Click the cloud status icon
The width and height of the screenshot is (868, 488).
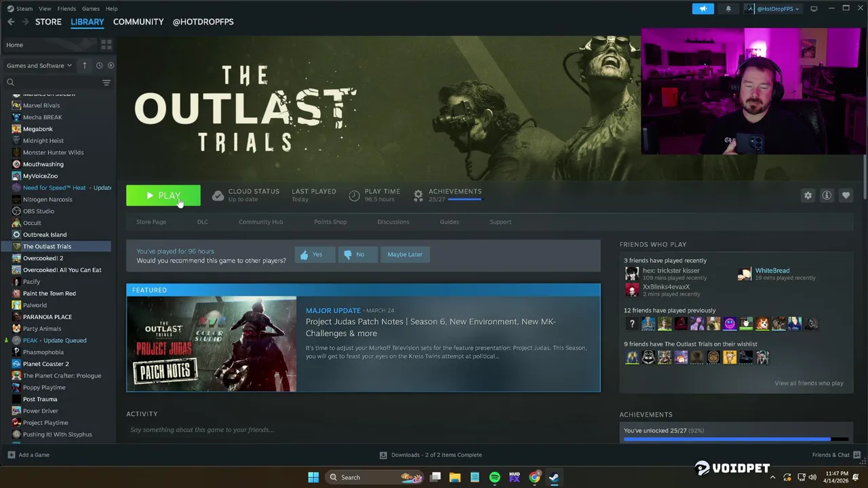[x=218, y=195]
